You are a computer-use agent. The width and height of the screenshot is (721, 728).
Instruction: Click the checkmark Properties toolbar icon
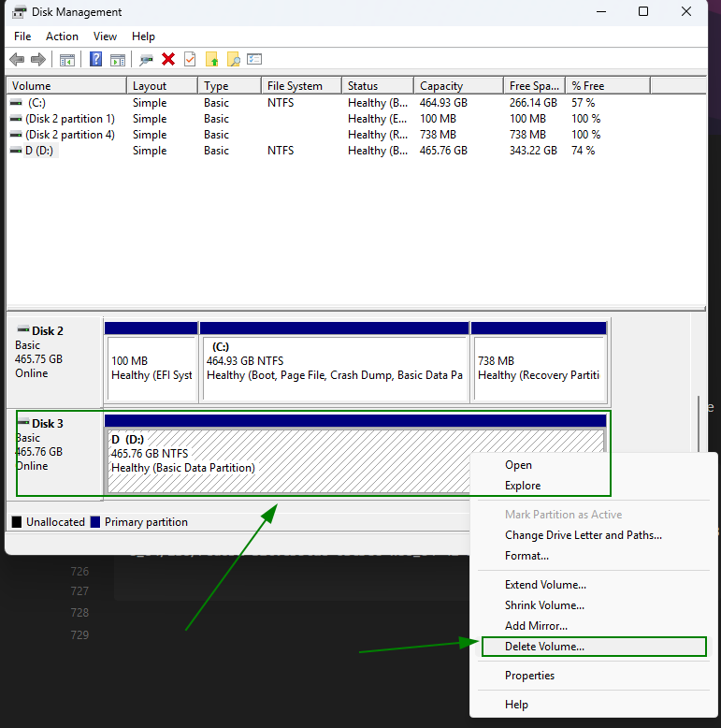point(190,60)
